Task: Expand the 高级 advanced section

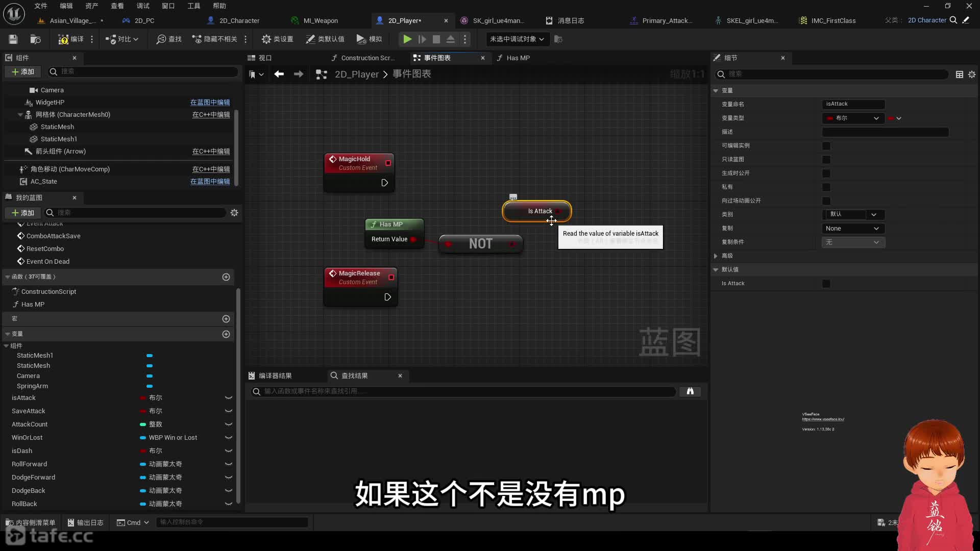Action: click(716, 256)
